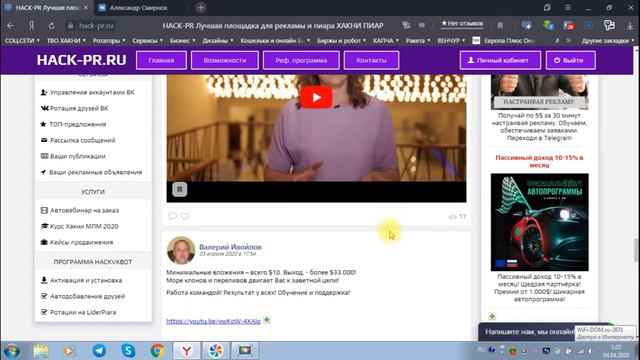
Task: Open the Европа Плюс bookmark
Action: pos(504,40)
